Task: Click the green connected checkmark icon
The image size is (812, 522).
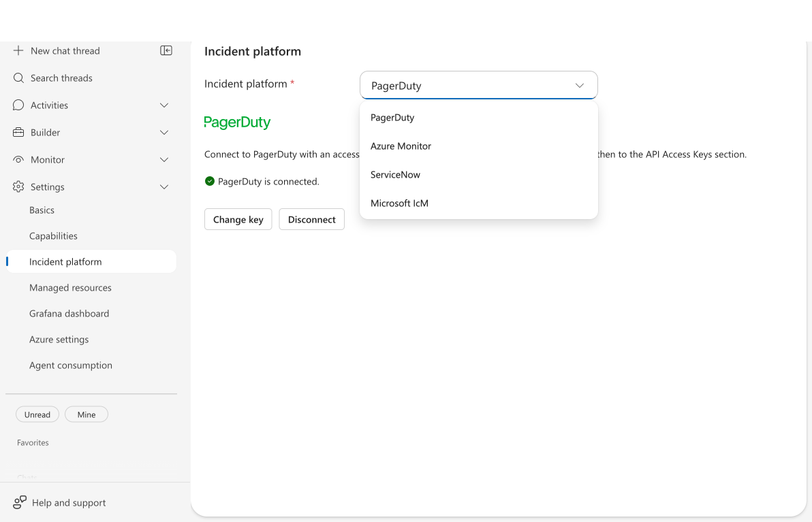Action: [210, 181]
